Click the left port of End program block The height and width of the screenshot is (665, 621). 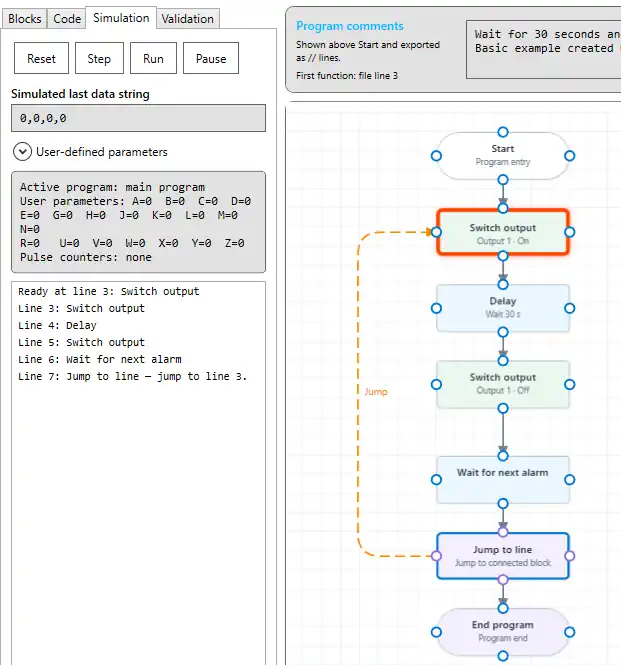pos(436,632)
